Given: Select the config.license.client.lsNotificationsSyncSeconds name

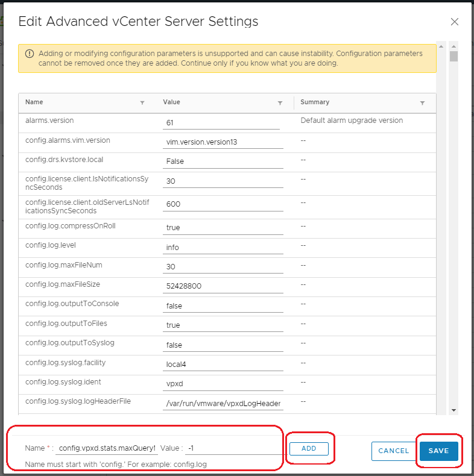Looking at the screenshot, I should point(87,183).
